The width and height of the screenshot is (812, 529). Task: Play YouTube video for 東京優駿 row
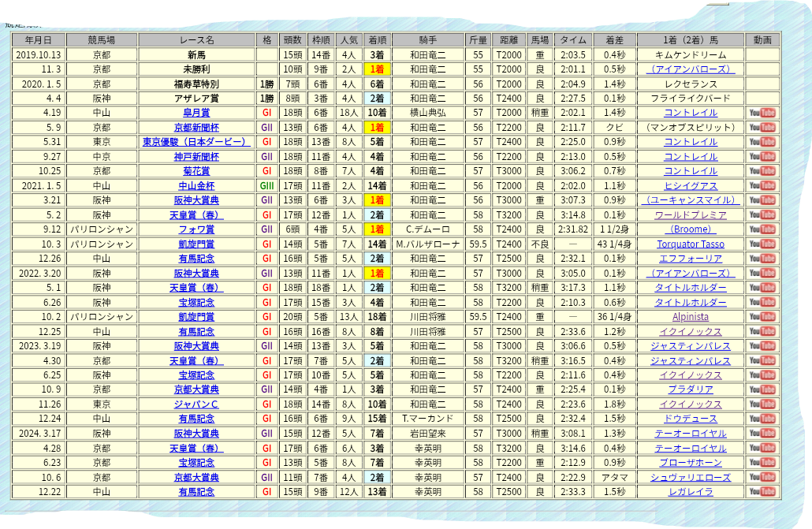[762, 142]
